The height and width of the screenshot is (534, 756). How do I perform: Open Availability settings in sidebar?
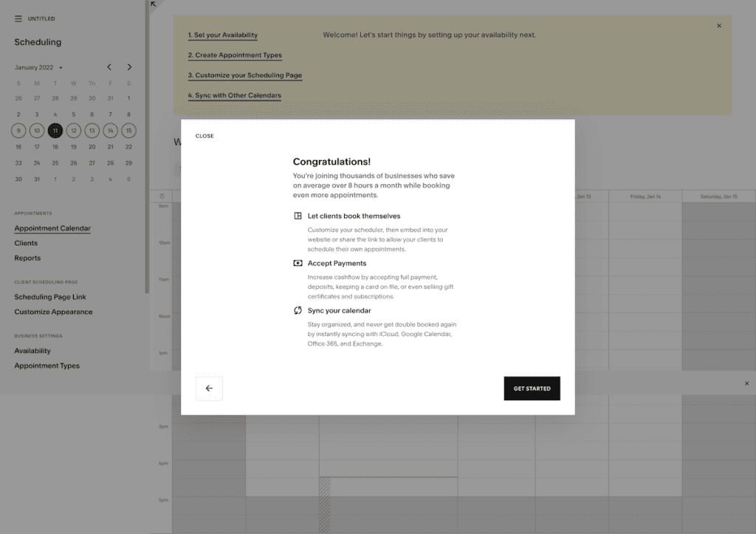pos(32,351)
